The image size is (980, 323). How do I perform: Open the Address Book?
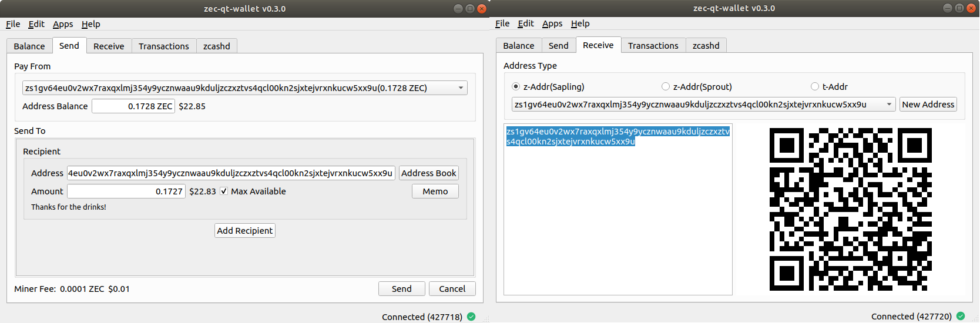coord(428,173)
